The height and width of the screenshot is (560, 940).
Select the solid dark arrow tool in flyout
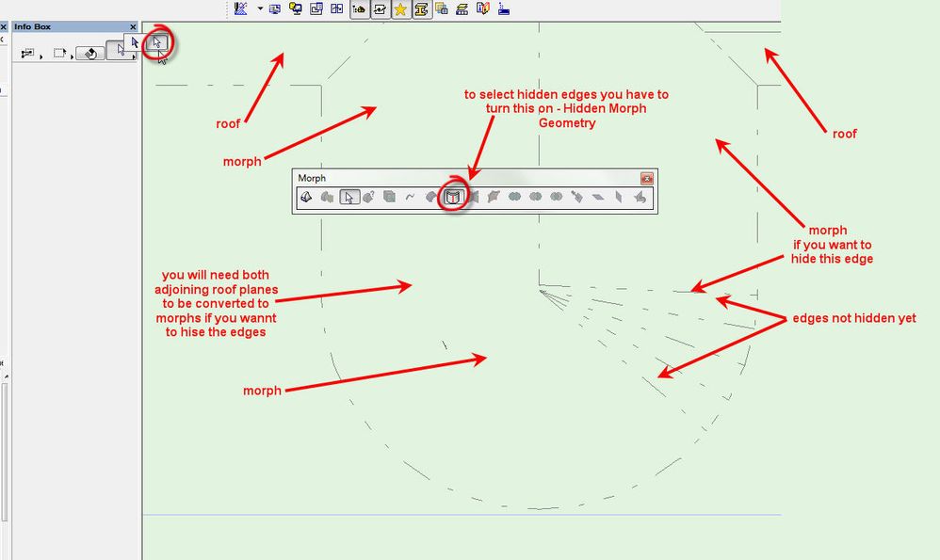(135, 42)
